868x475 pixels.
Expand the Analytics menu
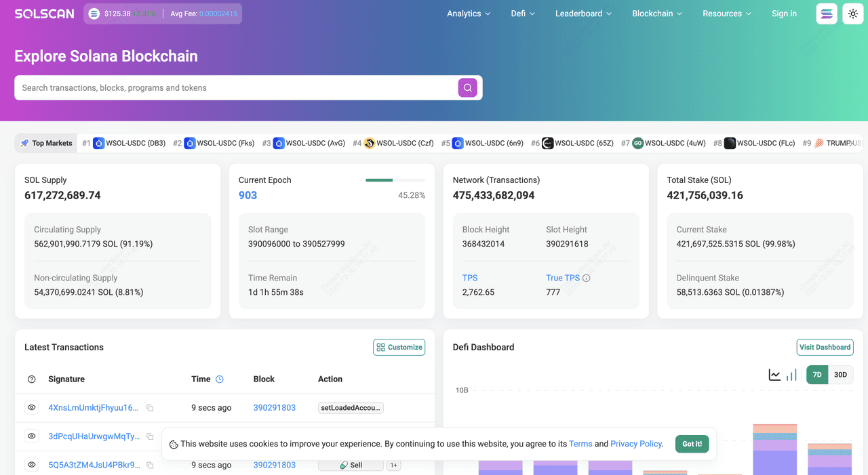[469, 14]
